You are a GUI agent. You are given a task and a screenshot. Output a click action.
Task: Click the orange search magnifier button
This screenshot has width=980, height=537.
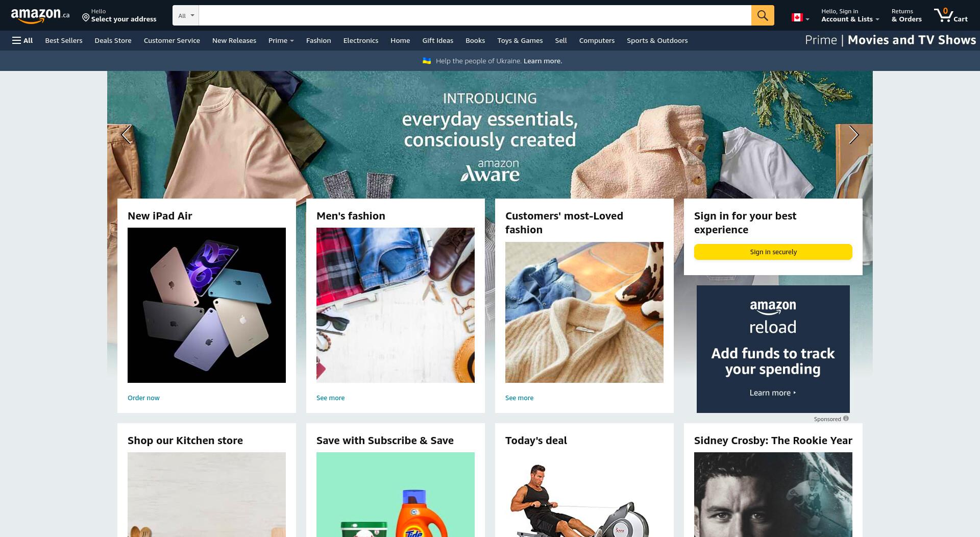tap(763, 15)
